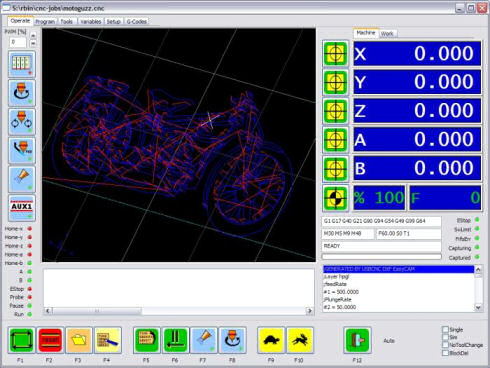Click the READY status field
Image resolution: width=490 pixels, height=368 pixels.
(382, 246)
